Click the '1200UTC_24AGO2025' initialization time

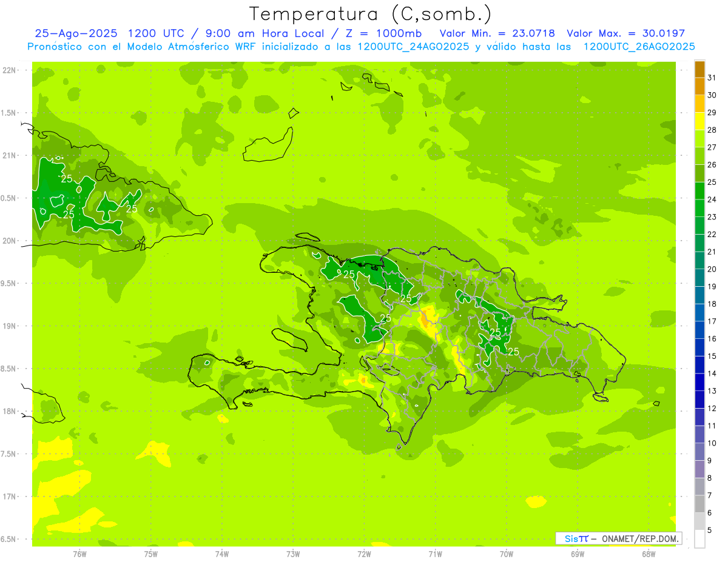(414, 47)
